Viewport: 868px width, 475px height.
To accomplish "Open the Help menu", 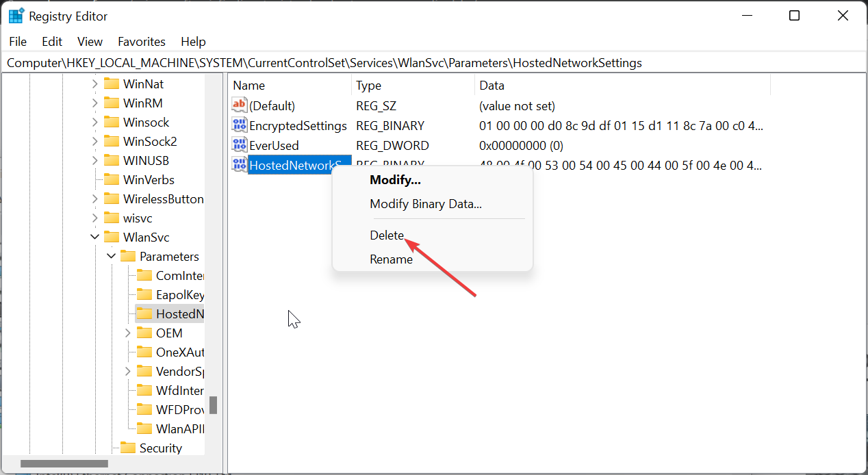I will tap(193, 42).
